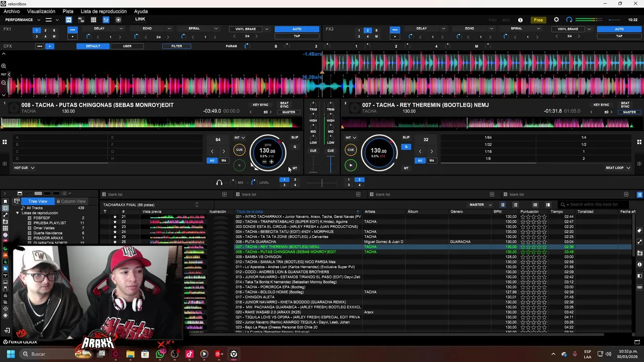Viewport: 644px width, 362px height.
Task: Decrease deck 1 tempo with minus button
Action: tap(264, 162)
